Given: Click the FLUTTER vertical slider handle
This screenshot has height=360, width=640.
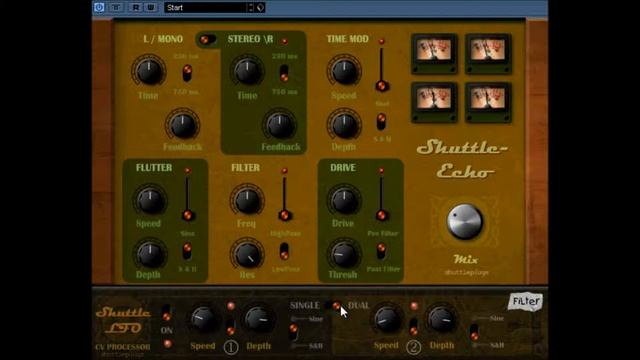Looking at the screenshot, I should tap(188, 215).
